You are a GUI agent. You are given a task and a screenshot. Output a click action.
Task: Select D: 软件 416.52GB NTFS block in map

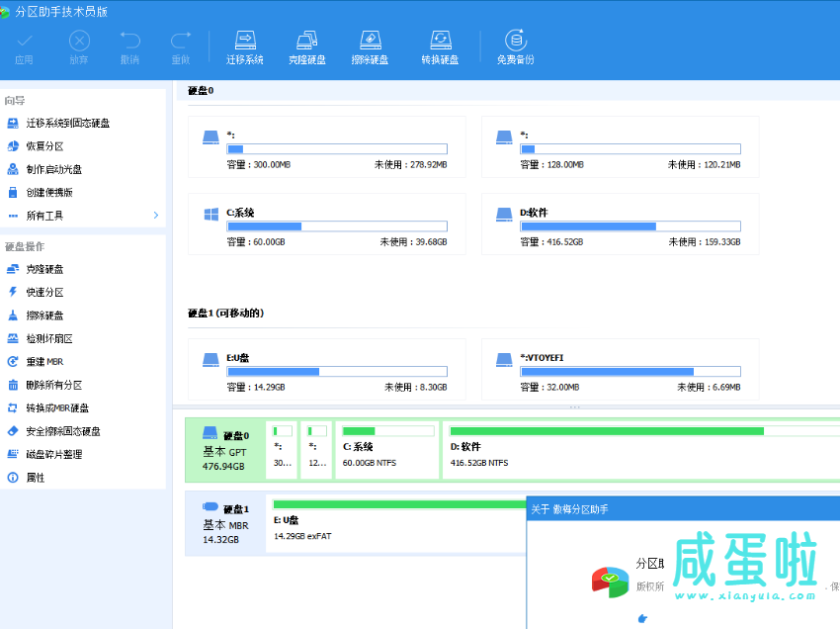641,450
